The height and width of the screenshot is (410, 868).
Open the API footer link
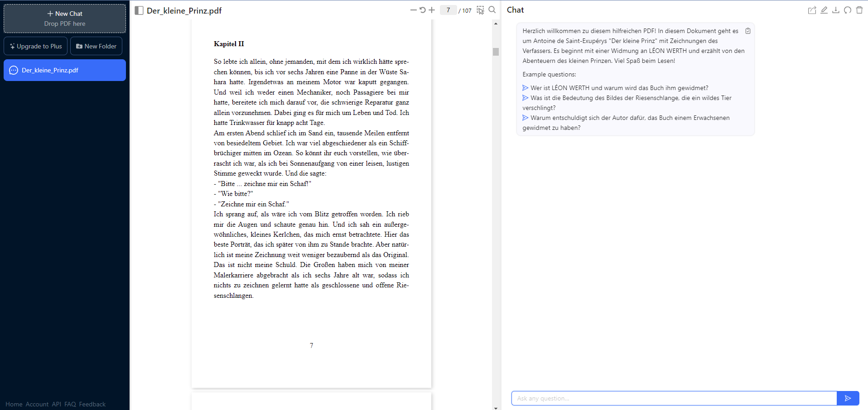56,404
